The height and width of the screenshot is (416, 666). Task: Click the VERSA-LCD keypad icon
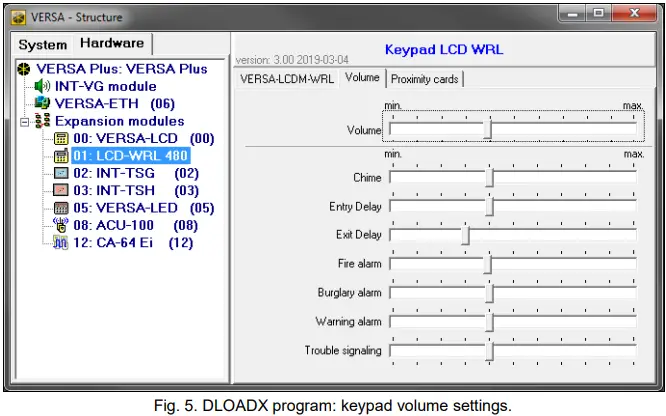click(x=61, y=138)
